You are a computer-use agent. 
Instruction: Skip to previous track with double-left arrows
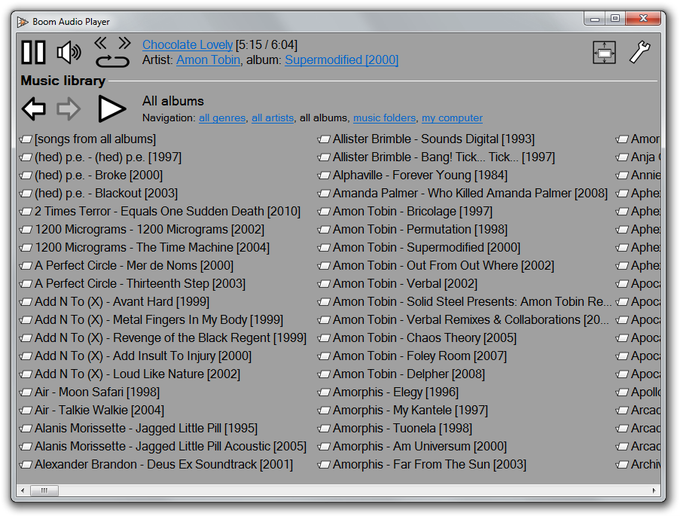101,43
